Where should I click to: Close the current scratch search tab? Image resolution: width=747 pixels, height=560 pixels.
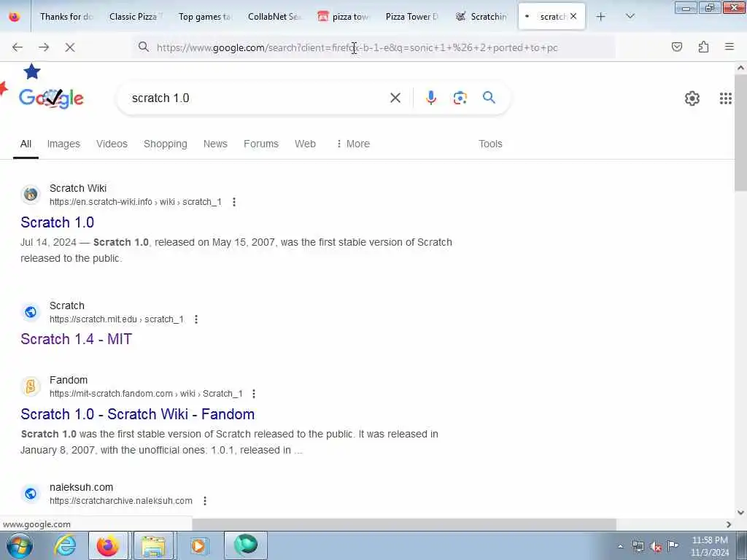[x=573, y=16]
